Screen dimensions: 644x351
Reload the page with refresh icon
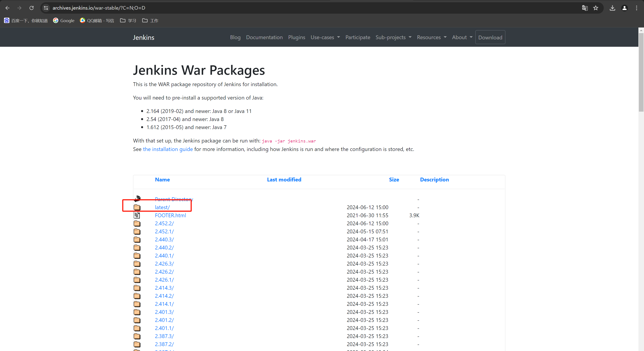[32, 8]
